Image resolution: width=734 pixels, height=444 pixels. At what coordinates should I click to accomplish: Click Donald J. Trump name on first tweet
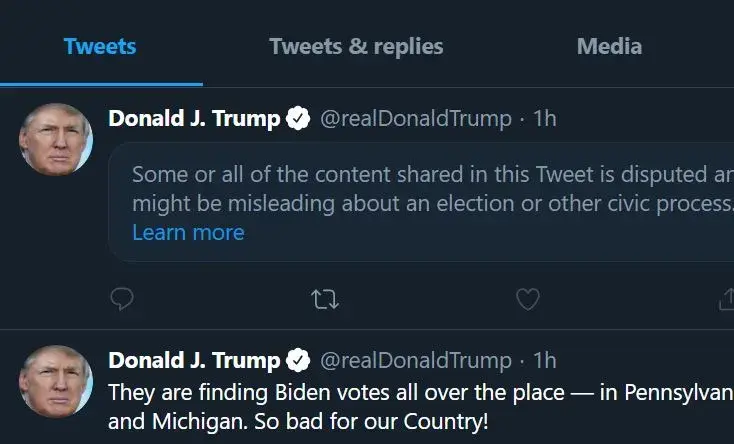pyautogui.click(x=194, y=119)
